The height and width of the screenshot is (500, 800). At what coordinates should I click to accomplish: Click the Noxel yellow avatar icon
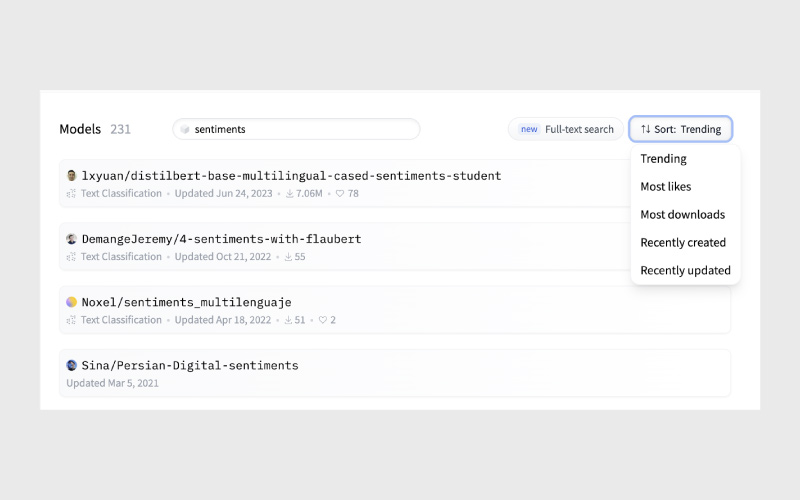click(x=72, y=302)
